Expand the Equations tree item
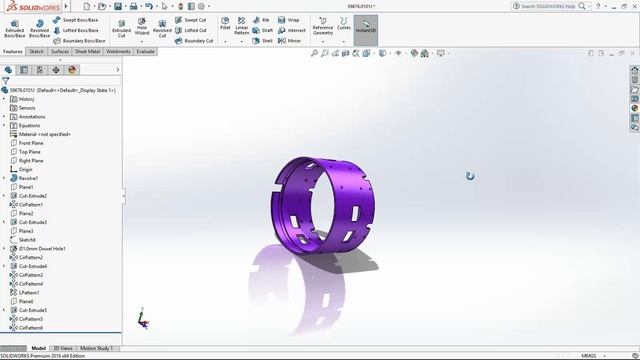The height and width of the screenshot is (360, 640). (x=4, y=125)
